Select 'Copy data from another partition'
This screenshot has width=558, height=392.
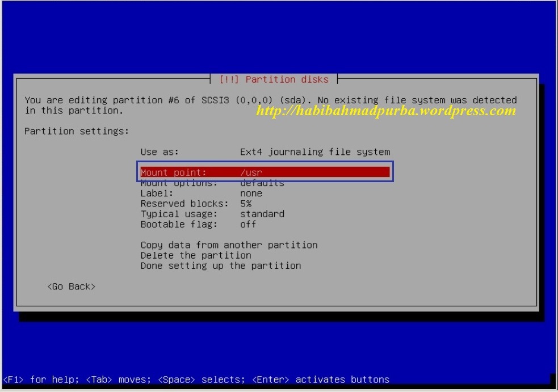[229, 245]
